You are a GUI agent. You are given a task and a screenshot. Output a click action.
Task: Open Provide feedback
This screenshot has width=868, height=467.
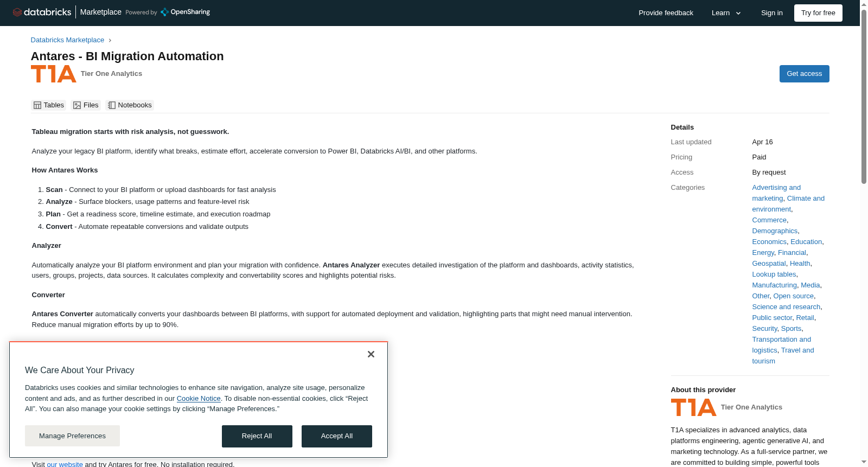[666, 13]
